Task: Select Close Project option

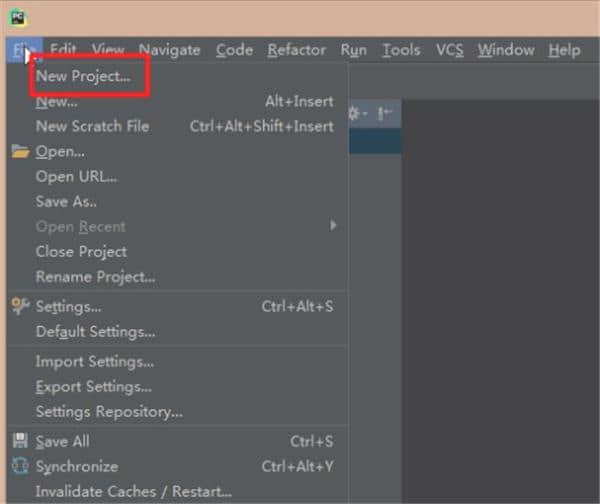Action: pos(81,251)
